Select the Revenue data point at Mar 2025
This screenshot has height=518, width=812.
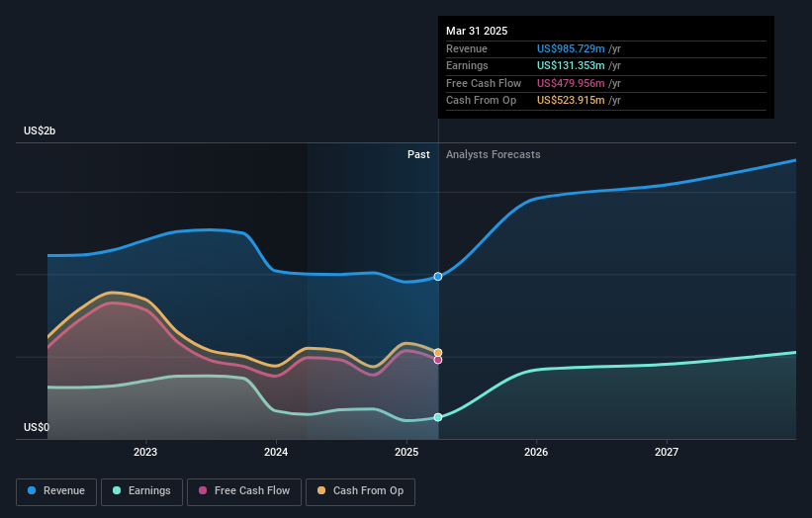tap(438, 277)
